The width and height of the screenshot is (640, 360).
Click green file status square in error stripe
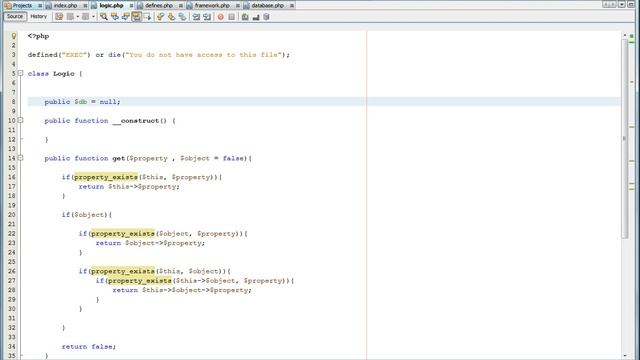click(631, 36)
